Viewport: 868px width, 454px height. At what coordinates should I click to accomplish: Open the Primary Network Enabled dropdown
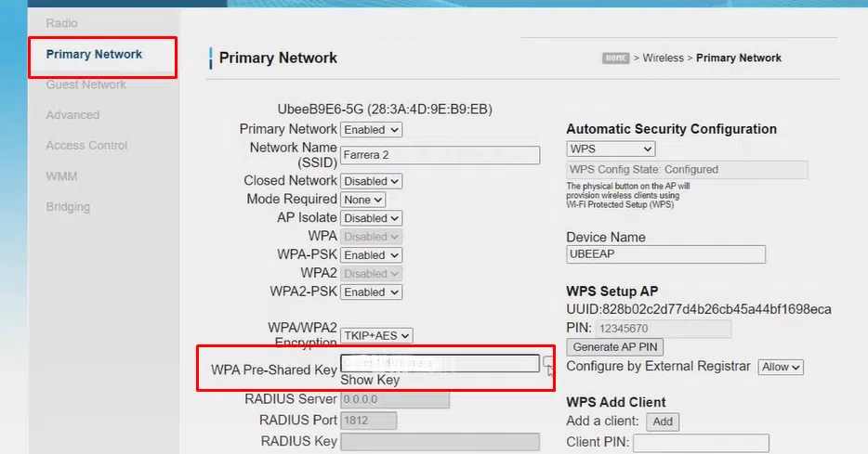[371, 130]
